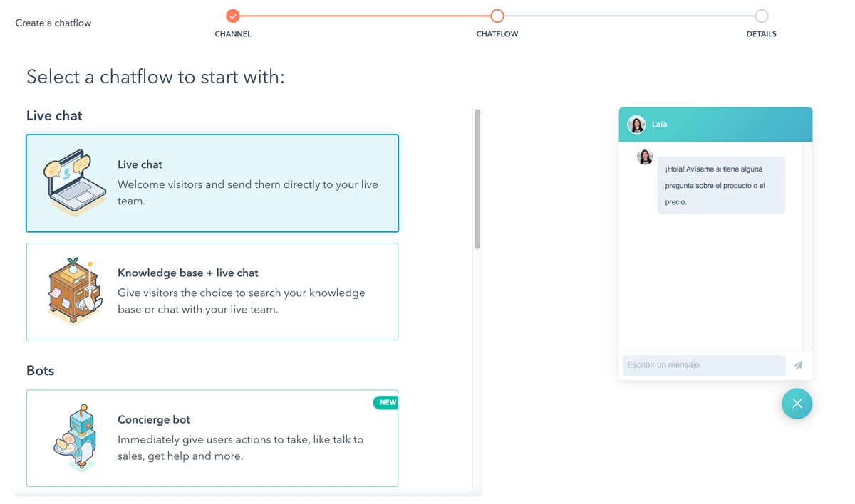
Task: Click the greeting message bubble in Spanish
Action: tap(721, 185)
